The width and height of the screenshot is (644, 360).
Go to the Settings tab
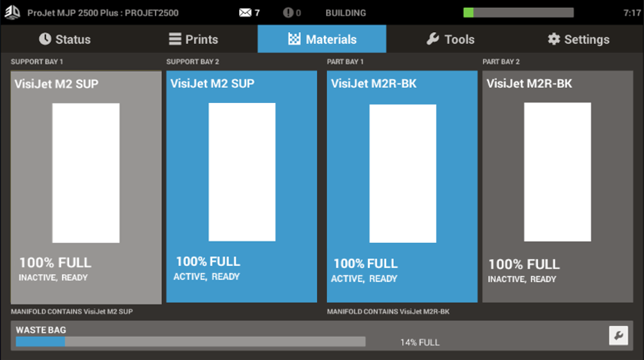click(x=578, y=39)
